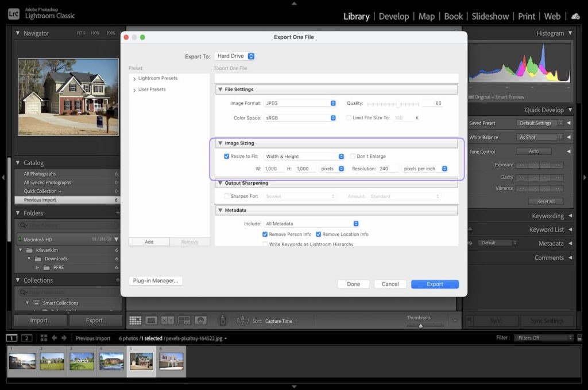Expand the Lightroom Presets group
Viewport: 588px width, 390px height.
coord(134,79)
